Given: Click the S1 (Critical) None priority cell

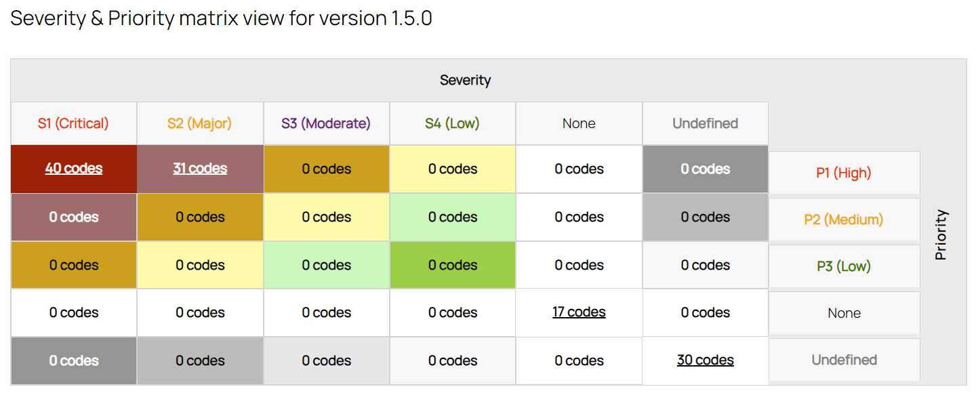Looking at the screenshot, I should click(x=74, y=313).
